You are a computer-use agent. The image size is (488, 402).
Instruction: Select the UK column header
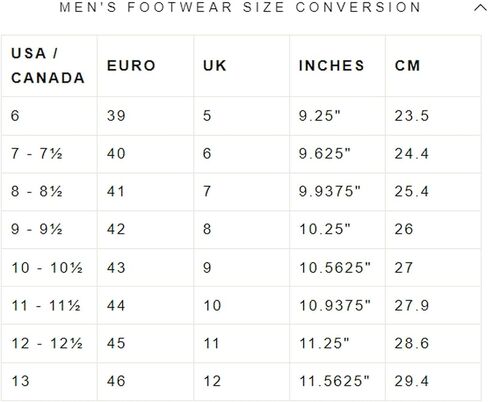click(x=241, y=66)
